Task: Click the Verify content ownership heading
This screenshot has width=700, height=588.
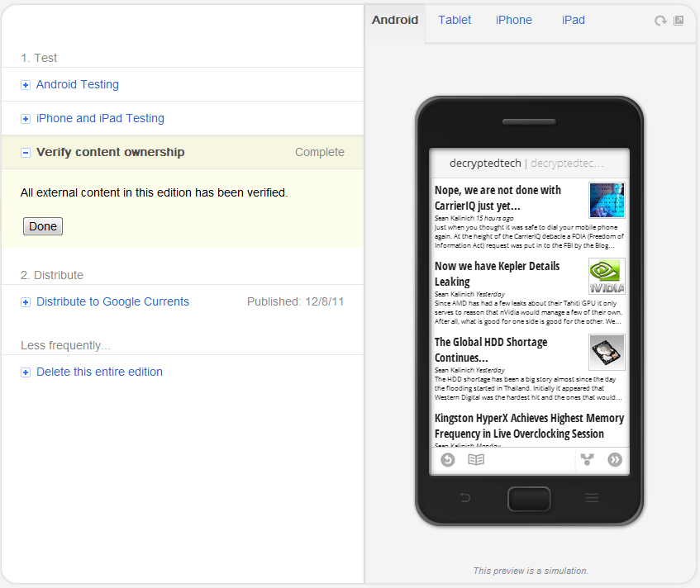Action: pyautogui.click(x=110, y=152)
